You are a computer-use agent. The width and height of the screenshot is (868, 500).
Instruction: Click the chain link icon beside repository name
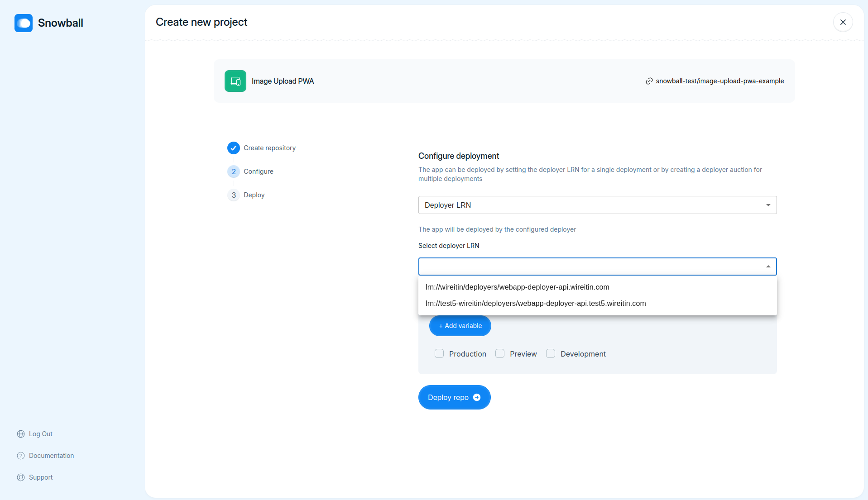pyautogui.click(x=649, y=81)
